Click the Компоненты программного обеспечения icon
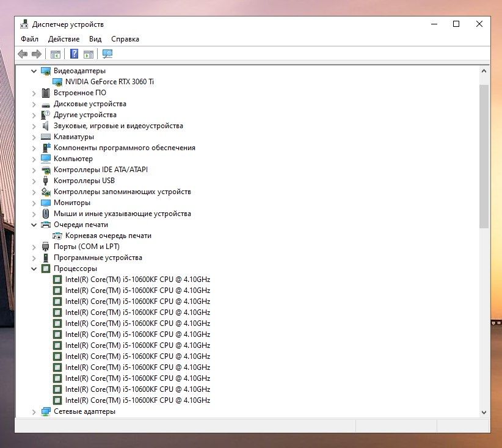Screen dimensions: 502x448 [46, 148]
